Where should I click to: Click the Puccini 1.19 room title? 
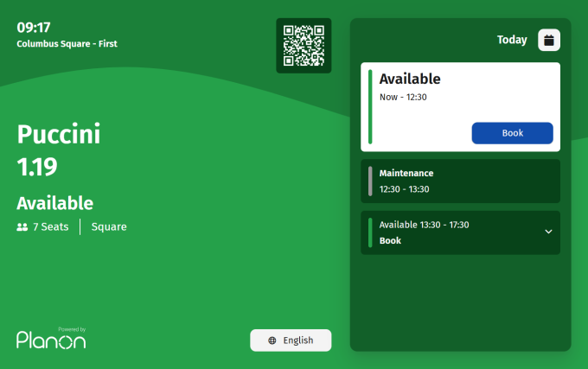click(x=59, y=150)
